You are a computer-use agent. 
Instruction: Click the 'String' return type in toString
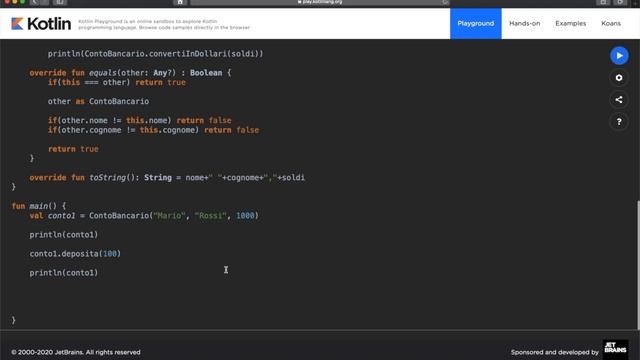click(x=158, y=178)
